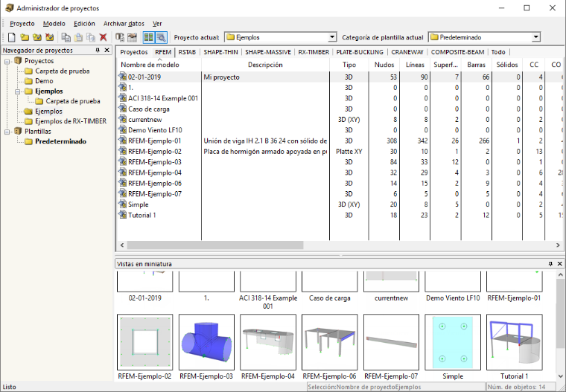This screenshot has height=392, width=566.
Task: Open the Archivar datos menu
Action: [x=124, y=24]
